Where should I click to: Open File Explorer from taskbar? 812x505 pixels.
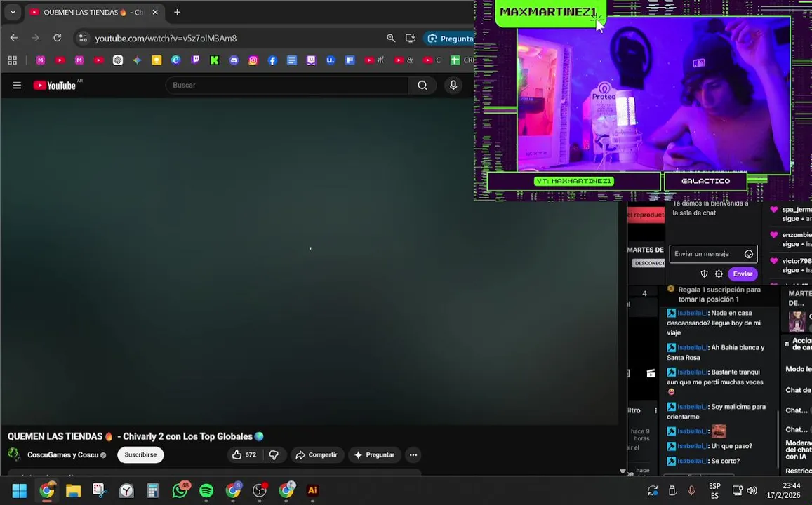pos(73,490)
